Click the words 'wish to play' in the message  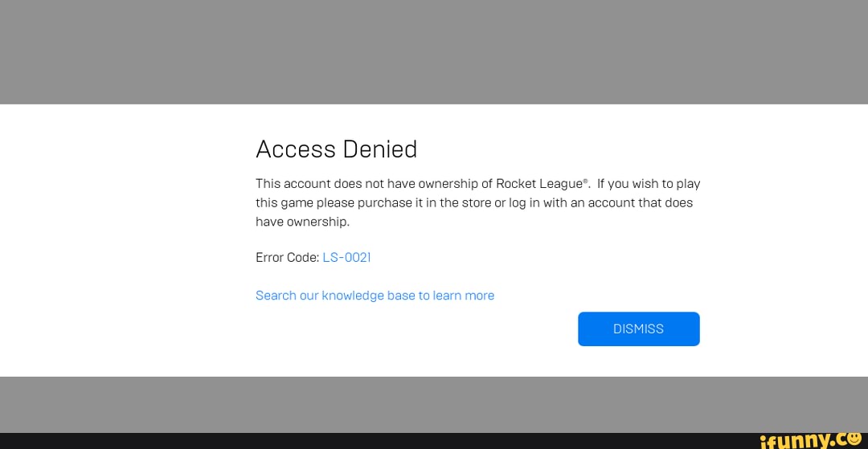click(666, 184)
